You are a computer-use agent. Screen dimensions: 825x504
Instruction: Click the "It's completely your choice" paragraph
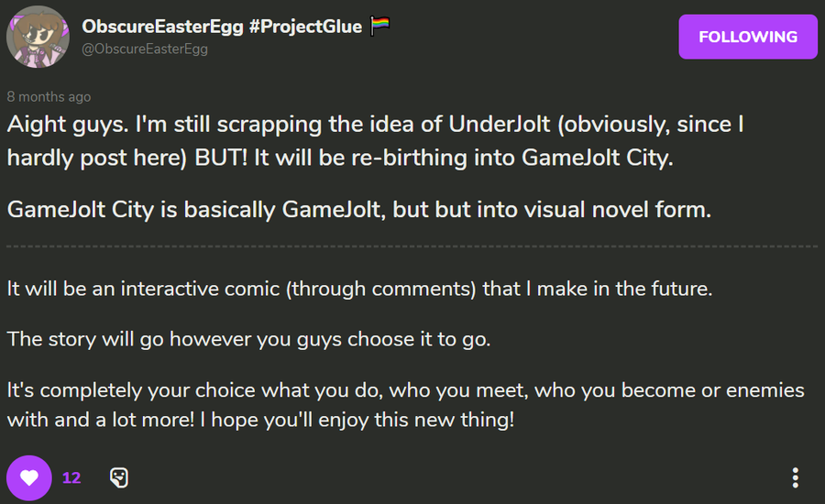click(x=406, y=405)
